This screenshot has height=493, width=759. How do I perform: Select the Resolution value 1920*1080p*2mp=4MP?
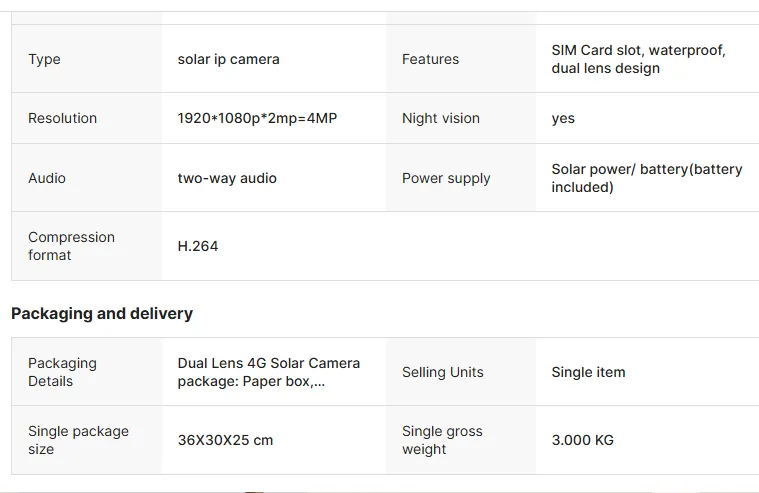pos(257,118)
